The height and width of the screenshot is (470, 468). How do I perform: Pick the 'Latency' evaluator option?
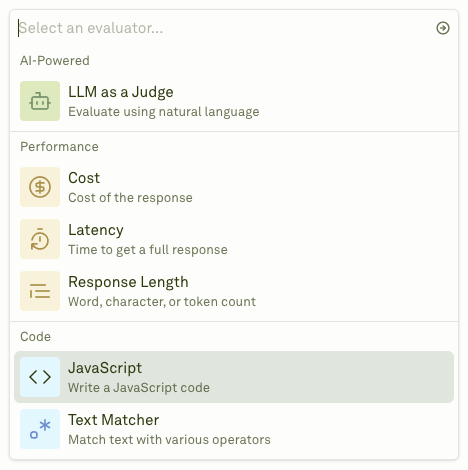point(234,239)
